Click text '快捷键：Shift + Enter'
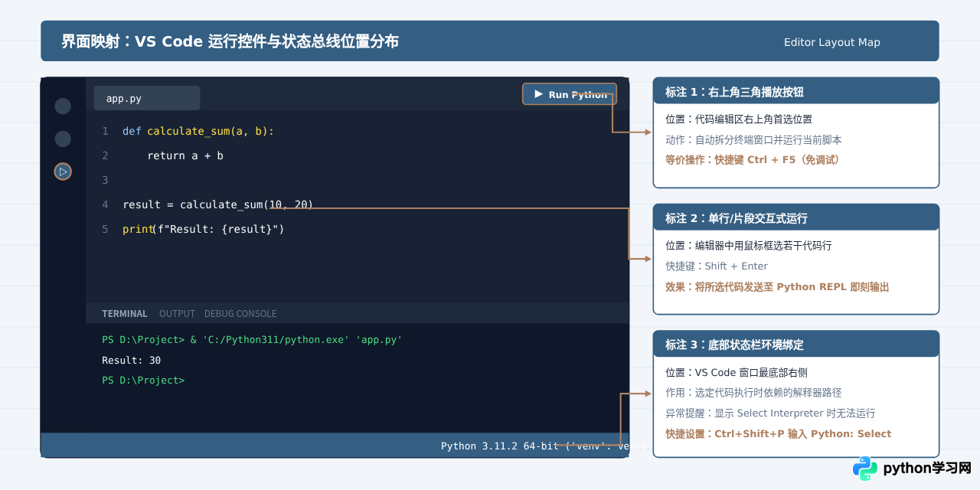This screenshot has width=980, height=490. [x=717, y=266]
